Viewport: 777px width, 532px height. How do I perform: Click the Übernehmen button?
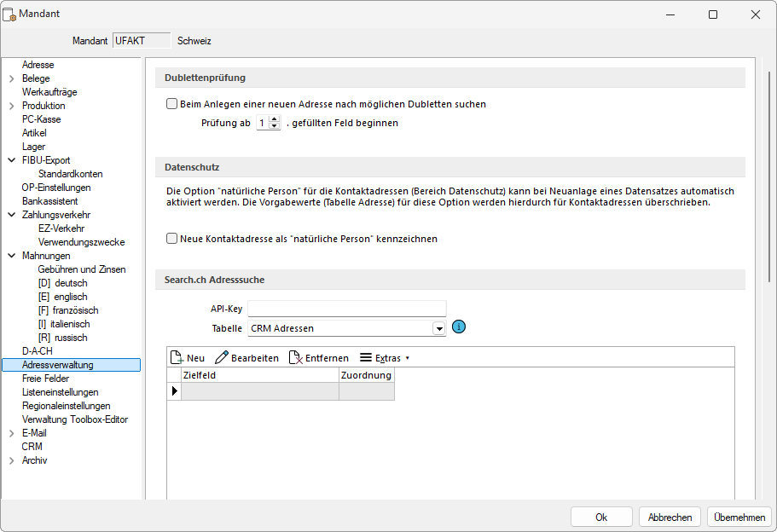[739, 517]
